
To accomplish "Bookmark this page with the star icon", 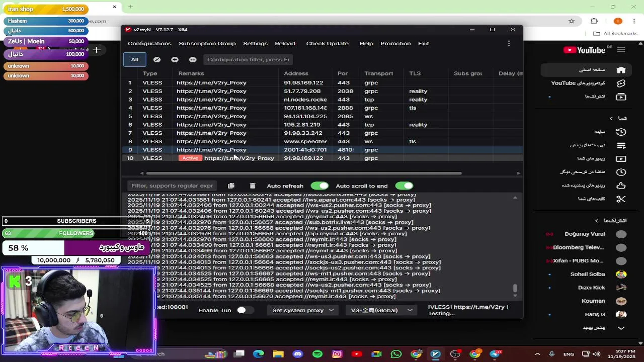I will click(x=572, y=21).
